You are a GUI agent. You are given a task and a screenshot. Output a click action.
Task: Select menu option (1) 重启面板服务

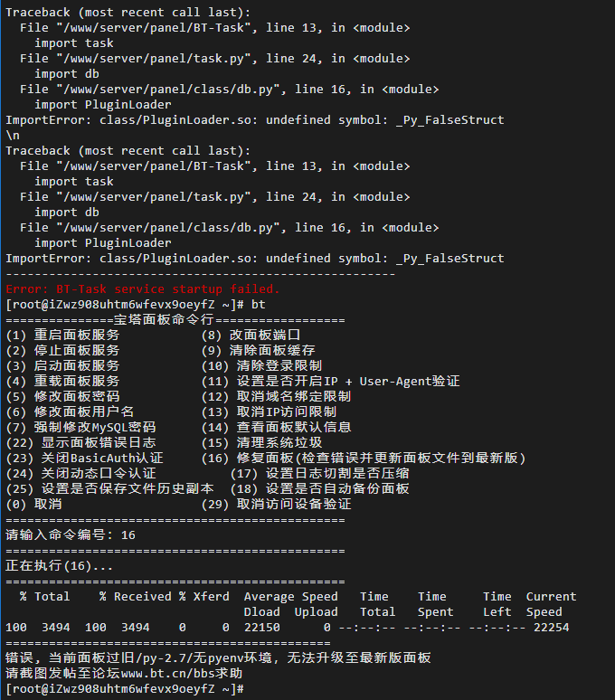pos(63,336)
